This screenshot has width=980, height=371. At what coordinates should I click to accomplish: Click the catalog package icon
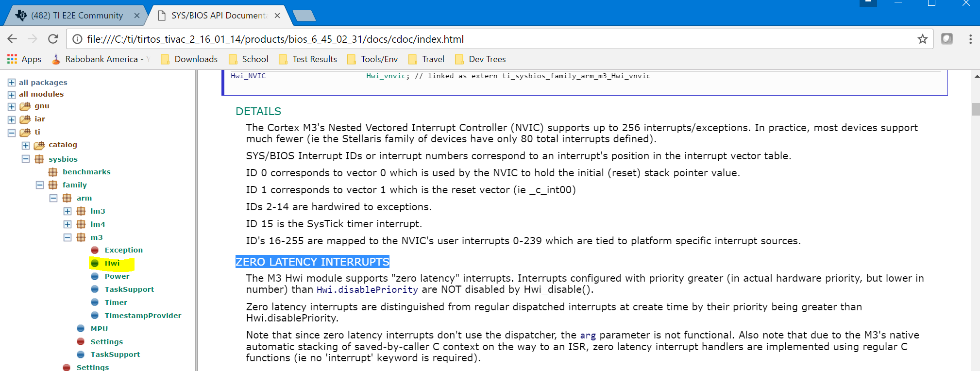pyautogui.click(x=39, y=145)
